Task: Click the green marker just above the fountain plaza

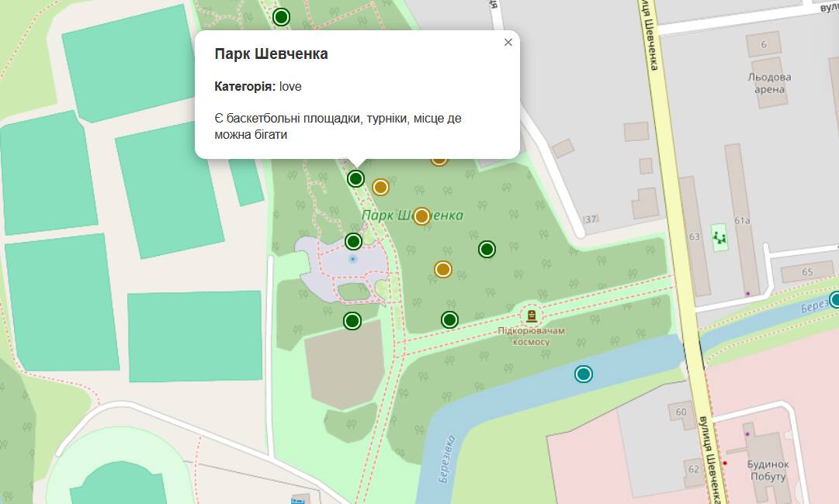Action: pos(353,241)
